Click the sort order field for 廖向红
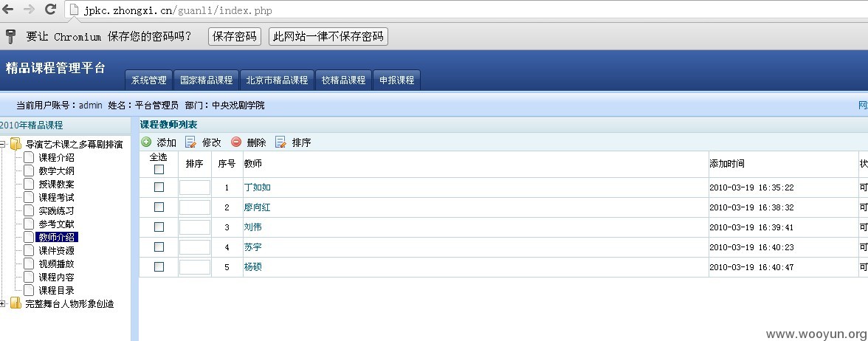 click(195, 207)
